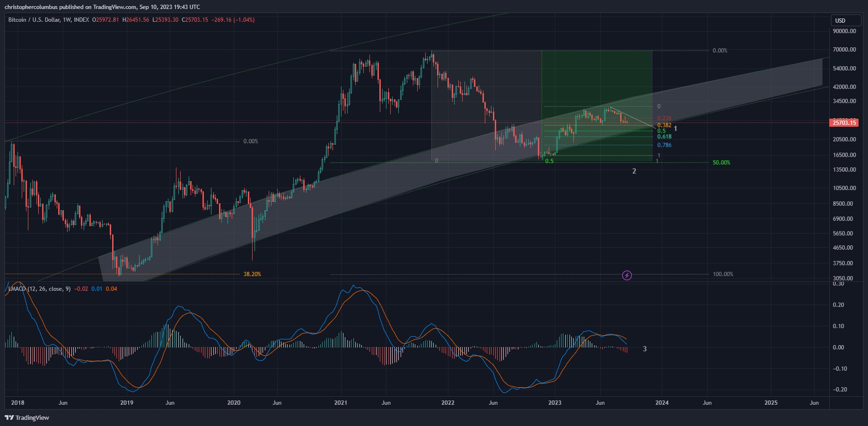Click the 2020 label on time axis
The image size is (868, 426).
click(234, 403)
